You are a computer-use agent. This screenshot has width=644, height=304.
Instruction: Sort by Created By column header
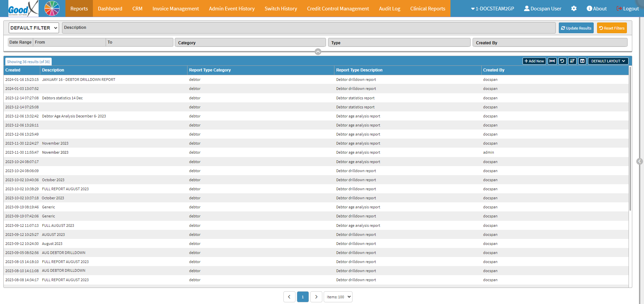[x=494, y=70]
